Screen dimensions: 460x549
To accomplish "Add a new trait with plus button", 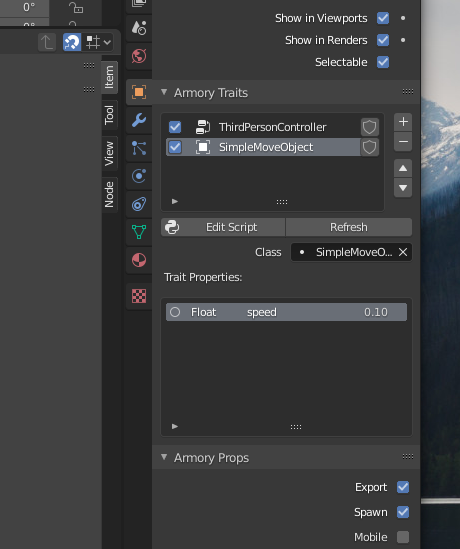I will tap(403, 122).
